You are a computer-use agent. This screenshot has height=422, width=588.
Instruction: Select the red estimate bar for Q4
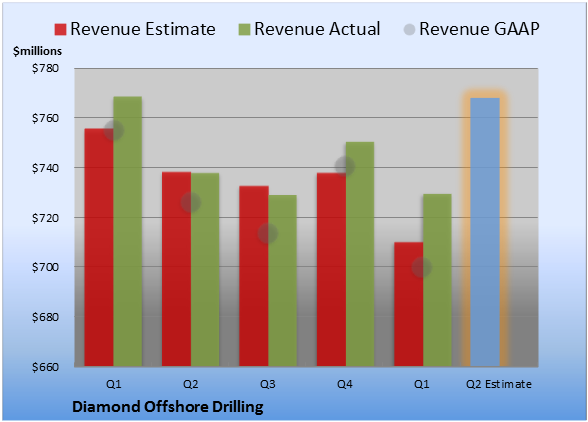[x=332, y=269]
